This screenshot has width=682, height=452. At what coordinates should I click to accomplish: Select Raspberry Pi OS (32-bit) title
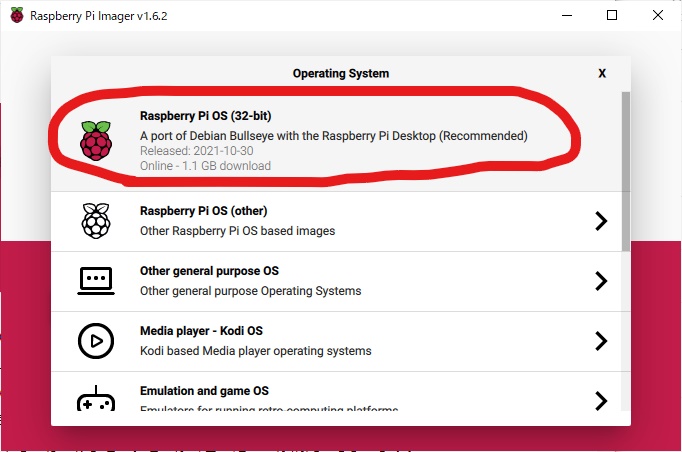(205, 116)
